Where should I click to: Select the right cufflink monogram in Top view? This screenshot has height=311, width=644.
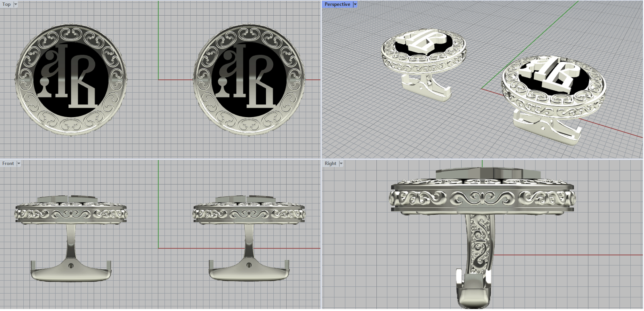[249, 77]
